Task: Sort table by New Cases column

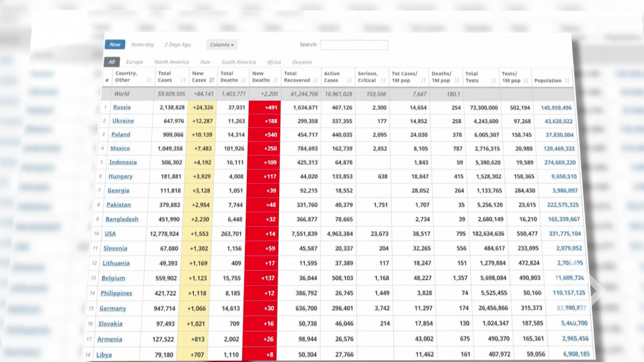Action: [x=212, y=80]
